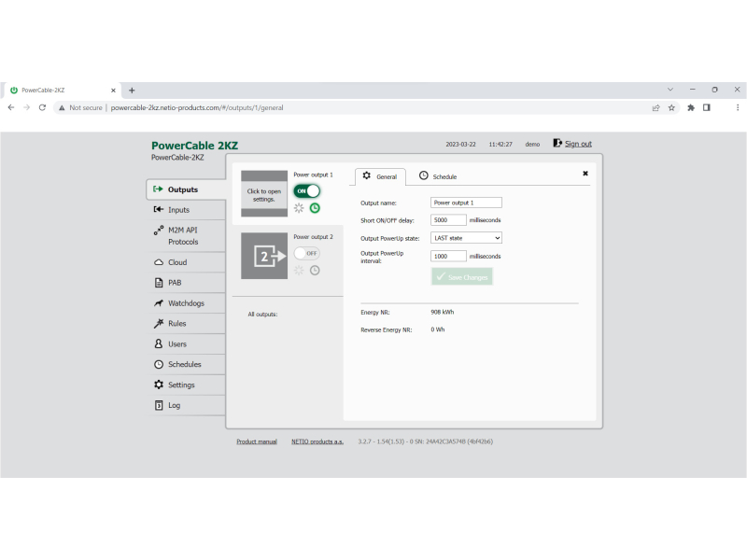The width and height of the screenshot is (747, 560).
Task: Click the PowerCable 2KZ title
Action: (x=194, y=146)
